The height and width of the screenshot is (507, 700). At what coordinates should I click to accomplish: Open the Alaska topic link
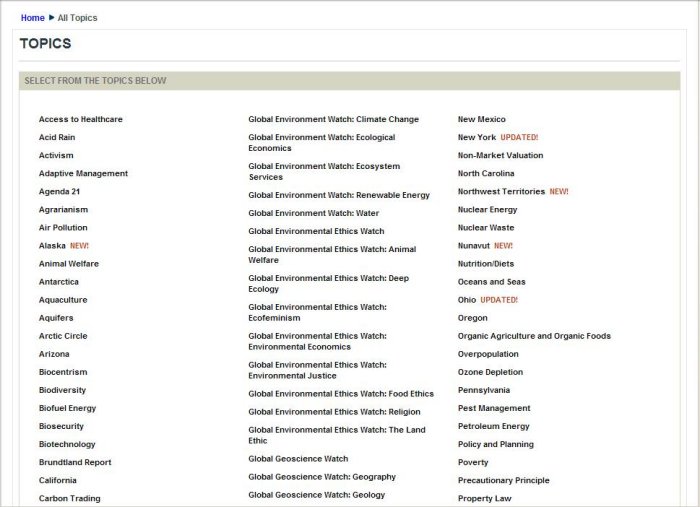point(52,246)
